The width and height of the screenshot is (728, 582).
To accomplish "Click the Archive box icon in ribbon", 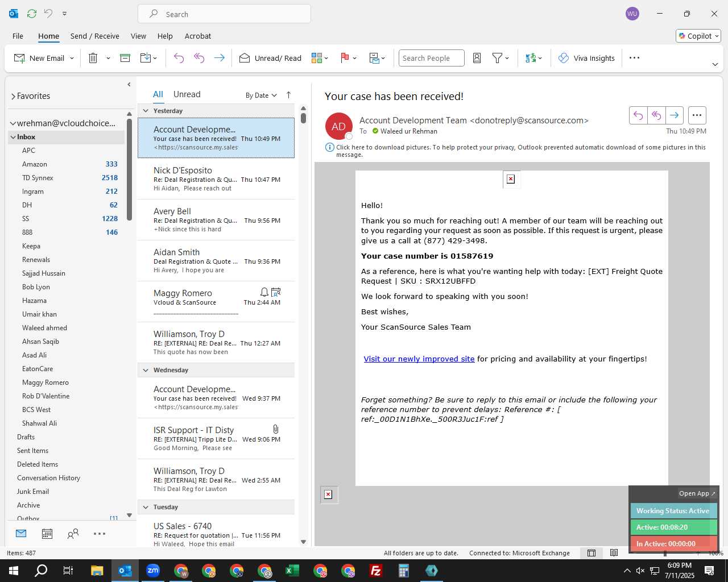I will pos(125,58).
